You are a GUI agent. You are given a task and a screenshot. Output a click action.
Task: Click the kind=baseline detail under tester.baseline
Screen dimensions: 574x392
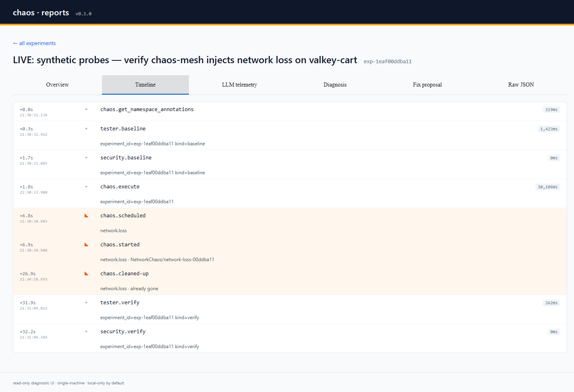[x=190, y=144]
